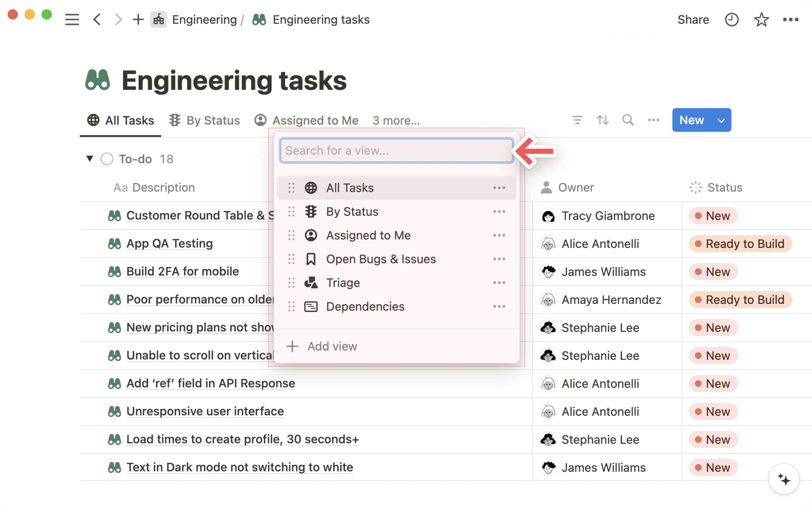Image resolution: width=812 pixels, height=507 pixels.
Task: Open database search magnifier icon
Action: 628,120
